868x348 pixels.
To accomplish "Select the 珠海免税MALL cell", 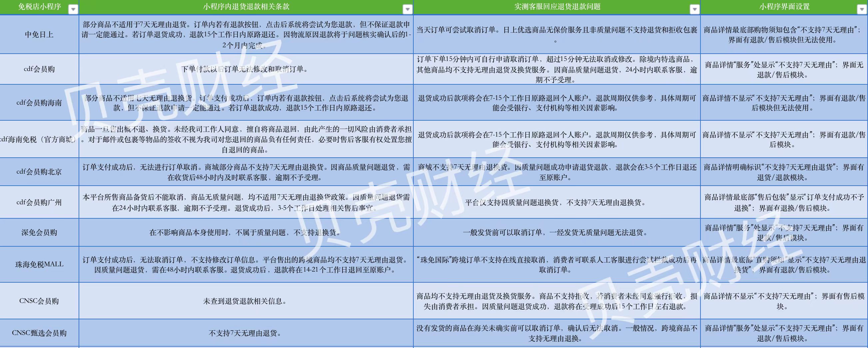I will pos(39,264).
